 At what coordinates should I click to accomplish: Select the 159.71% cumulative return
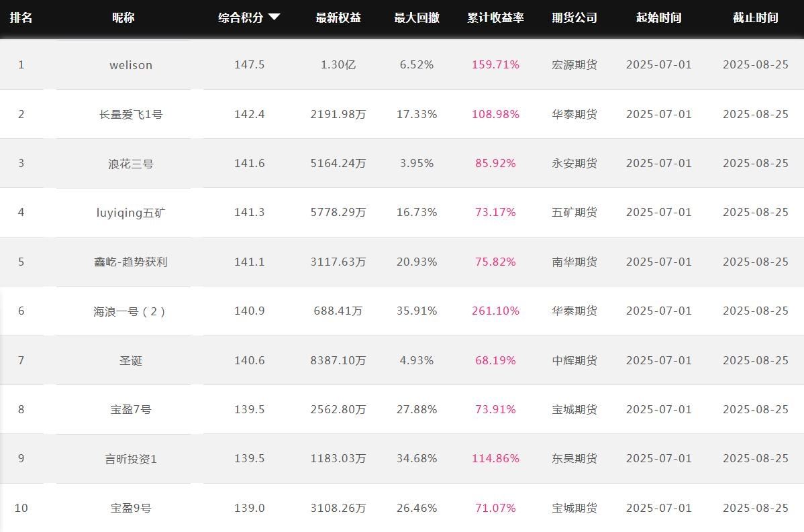(x=495, y=64)
